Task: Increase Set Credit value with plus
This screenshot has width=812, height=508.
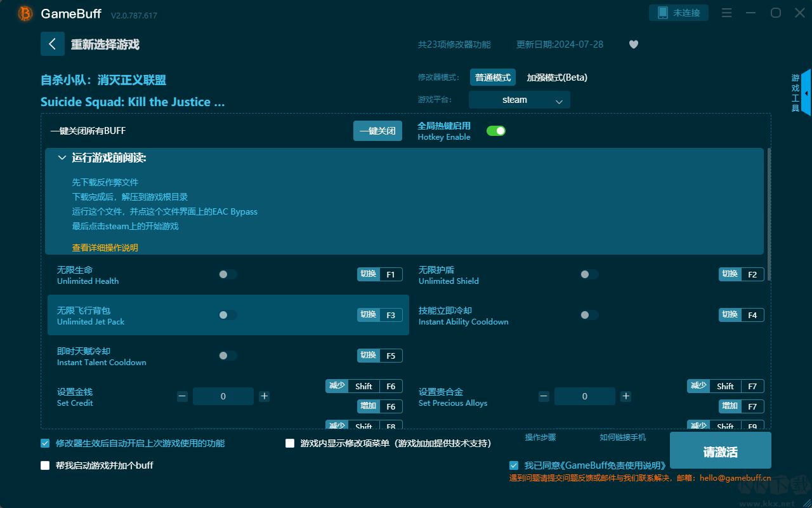Action: [265, 396]
